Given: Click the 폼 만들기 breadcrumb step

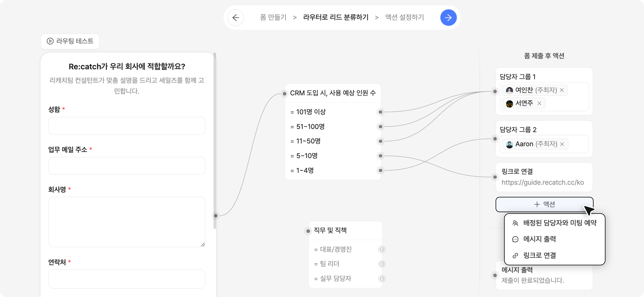Looking at the screenshot, I should click(273, 17).
